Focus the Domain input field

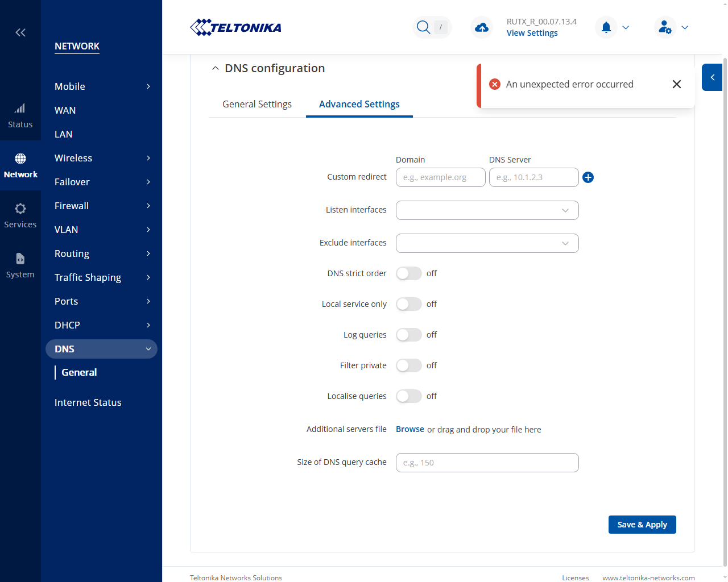click(441, 177)
